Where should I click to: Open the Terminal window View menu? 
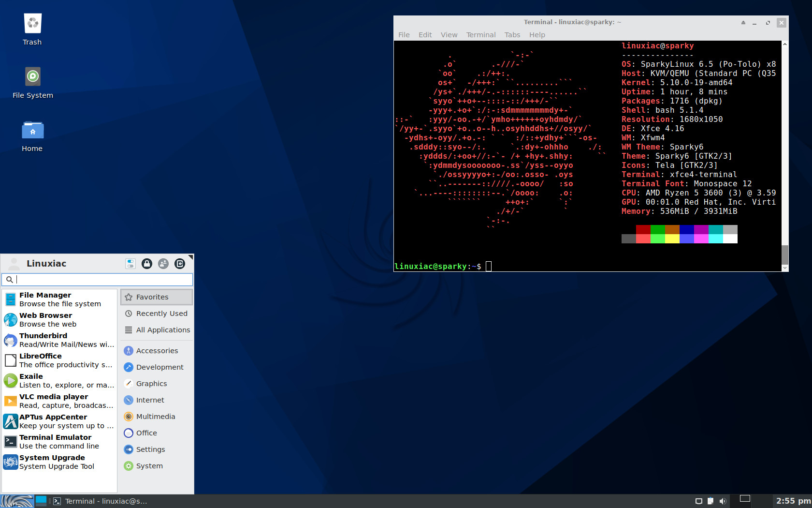pyautogui.click(x=449, y=35)
